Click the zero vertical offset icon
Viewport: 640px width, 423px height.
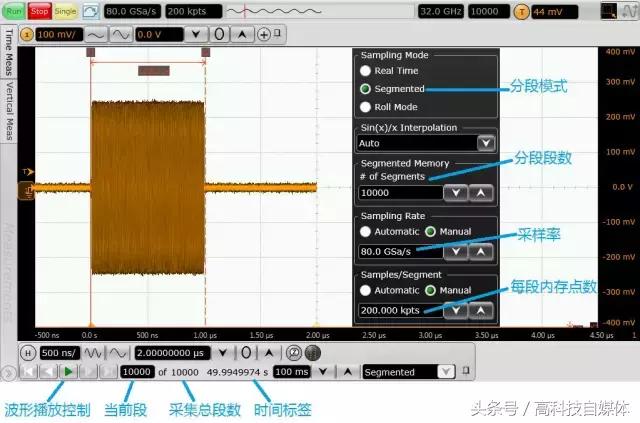[x=220, y=33]
